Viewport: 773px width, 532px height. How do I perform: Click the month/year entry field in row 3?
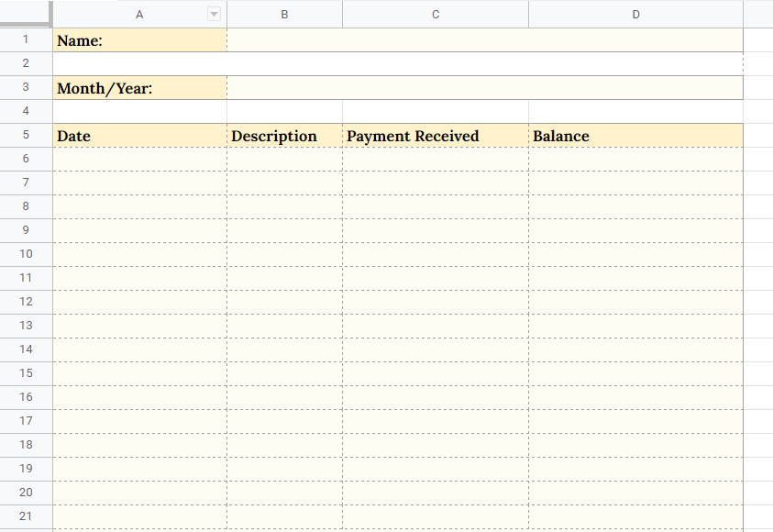(484, 88)
